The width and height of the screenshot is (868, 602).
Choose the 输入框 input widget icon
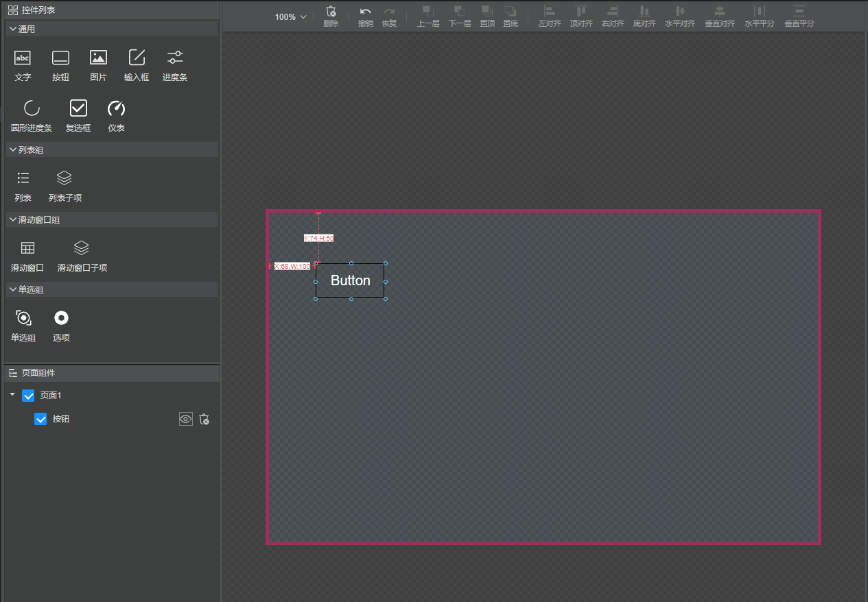click(x=137, y=58)
